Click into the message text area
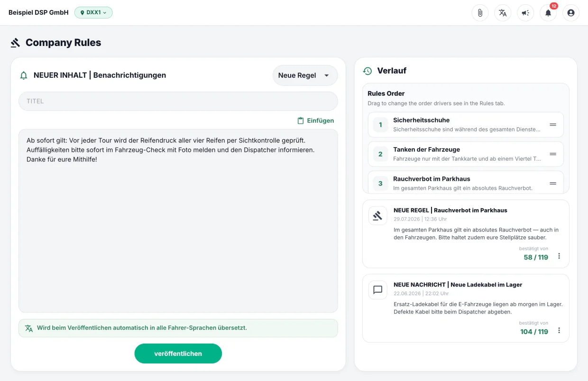Viewport: 588px width, 381px height. click(178, 221)
